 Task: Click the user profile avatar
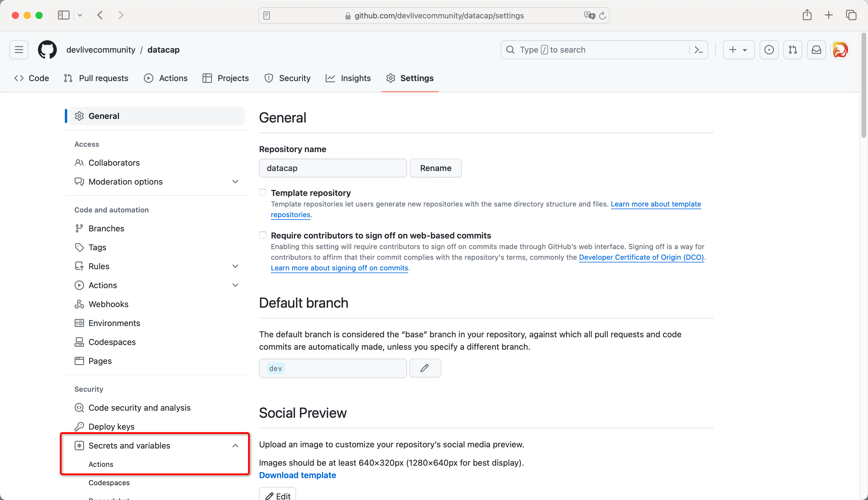840,50
